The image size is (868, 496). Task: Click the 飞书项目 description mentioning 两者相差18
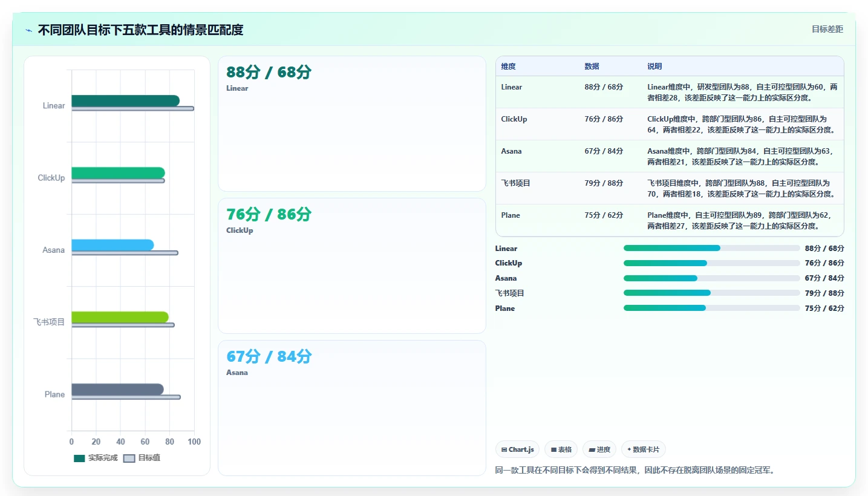pos(742,189)
